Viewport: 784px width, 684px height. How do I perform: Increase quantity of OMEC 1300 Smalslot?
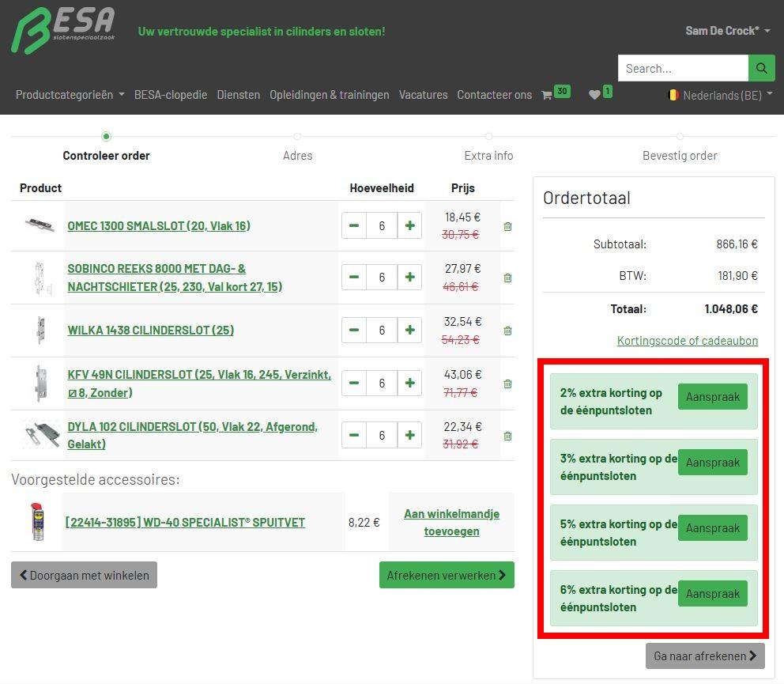(409, 226)
